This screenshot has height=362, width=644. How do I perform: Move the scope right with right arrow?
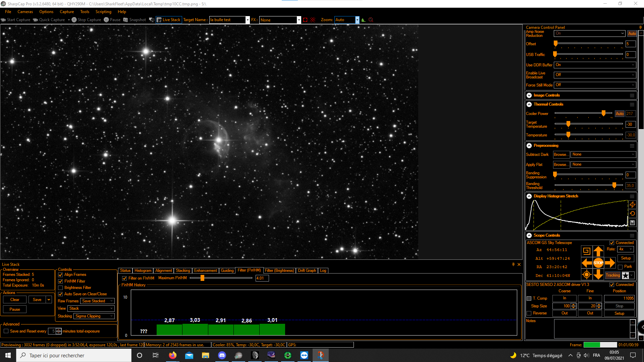pos(610,263)
